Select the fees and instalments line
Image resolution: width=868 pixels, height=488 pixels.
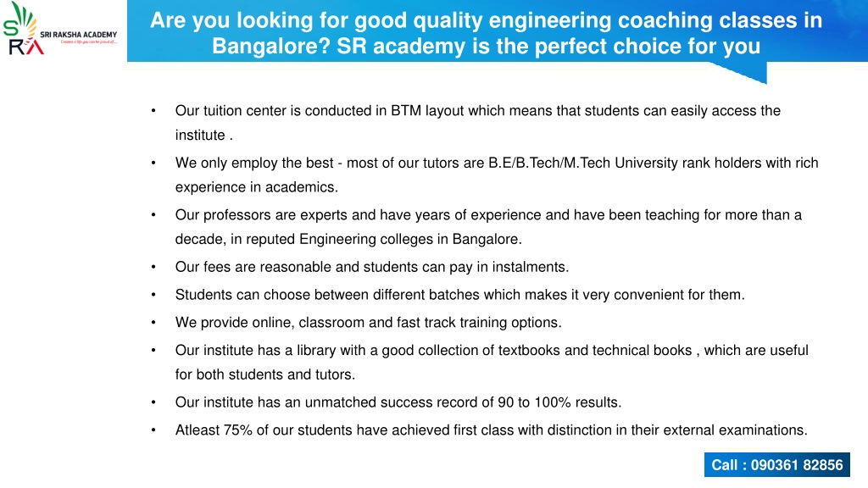click(x=372, y=267)
